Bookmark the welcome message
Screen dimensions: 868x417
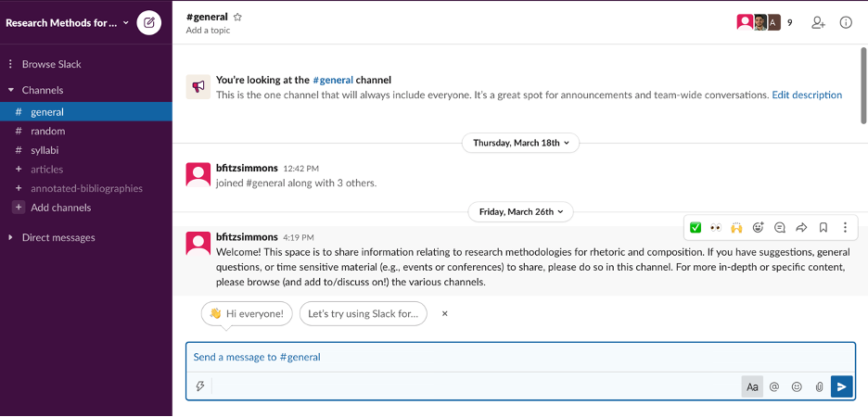click(x=823, y=227)
